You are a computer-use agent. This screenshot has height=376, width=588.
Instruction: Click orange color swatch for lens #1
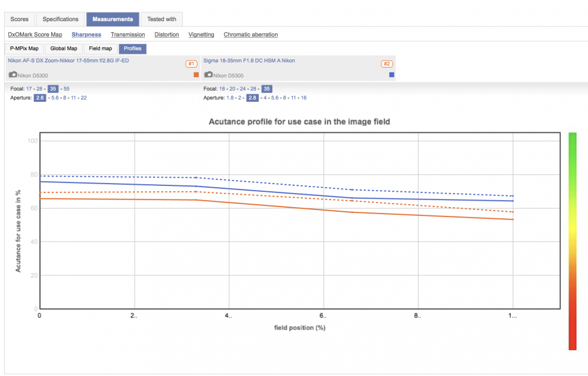tap(196, 75)
